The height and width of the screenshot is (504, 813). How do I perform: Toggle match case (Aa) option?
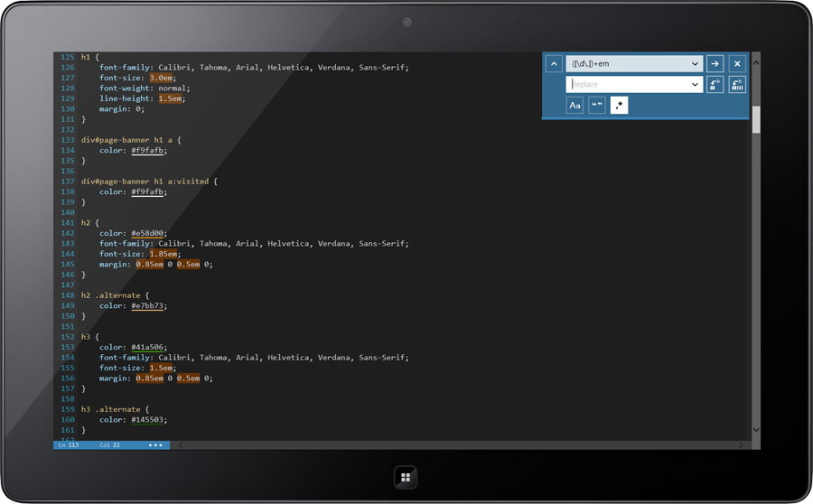point(575,106)
